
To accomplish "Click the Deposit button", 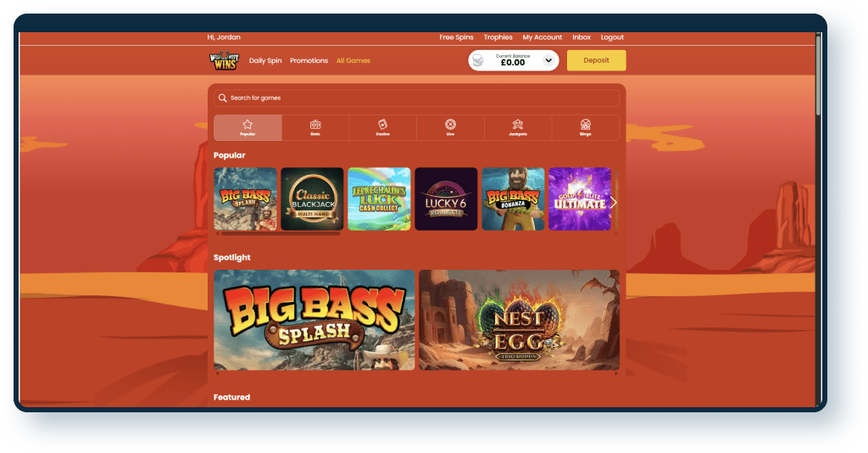I will (596, 60).
